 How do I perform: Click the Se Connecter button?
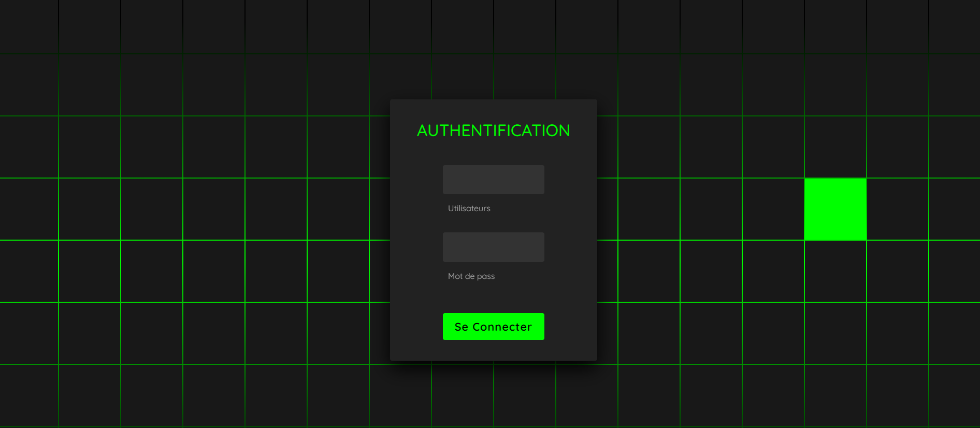coord(493,327)
